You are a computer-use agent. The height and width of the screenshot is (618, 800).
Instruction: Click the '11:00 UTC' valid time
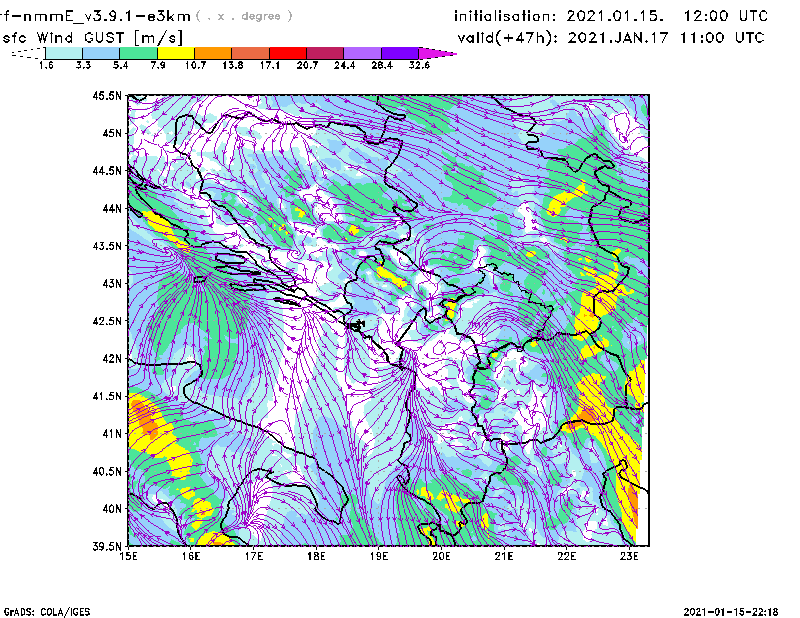(722, 38)
